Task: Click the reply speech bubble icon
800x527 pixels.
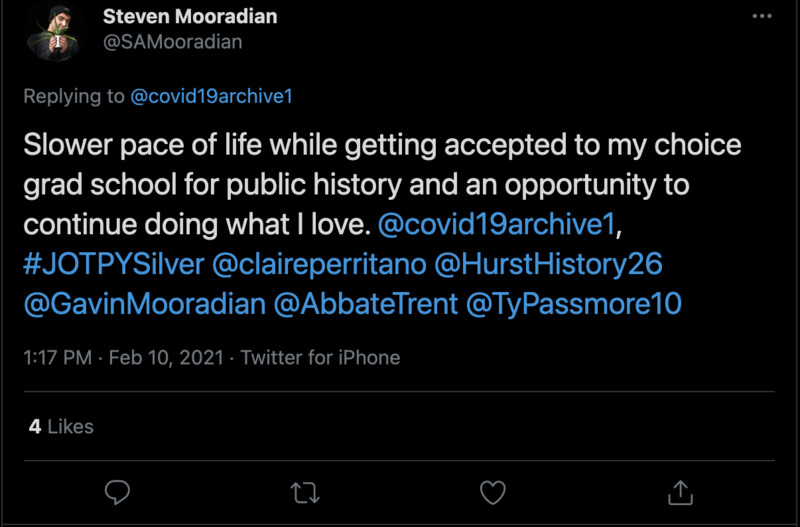Action: click(117, 492)
